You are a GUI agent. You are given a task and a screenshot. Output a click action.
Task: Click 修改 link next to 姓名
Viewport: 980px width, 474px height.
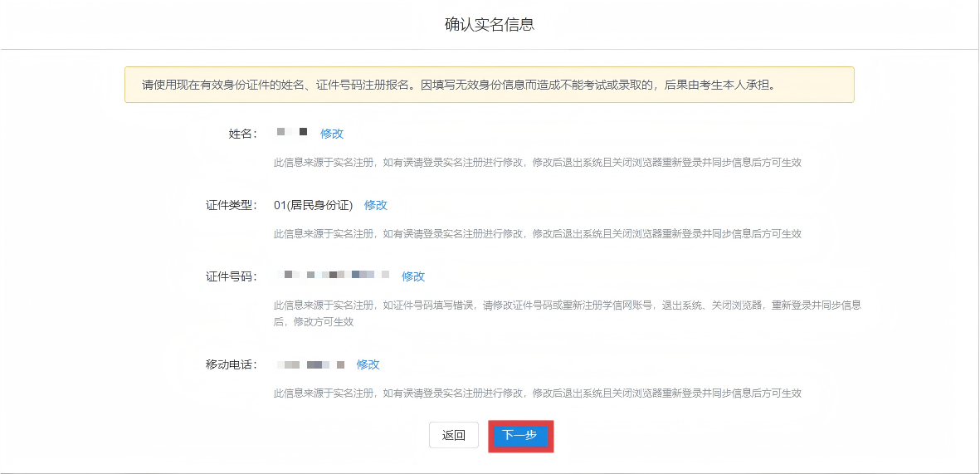point(332,134)
